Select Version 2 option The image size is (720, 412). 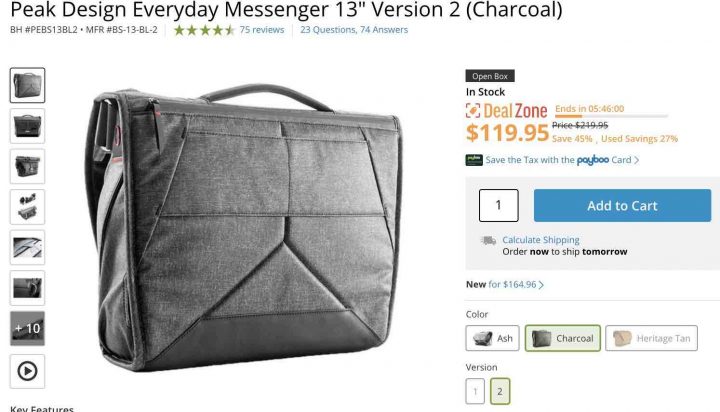point(500,391)
